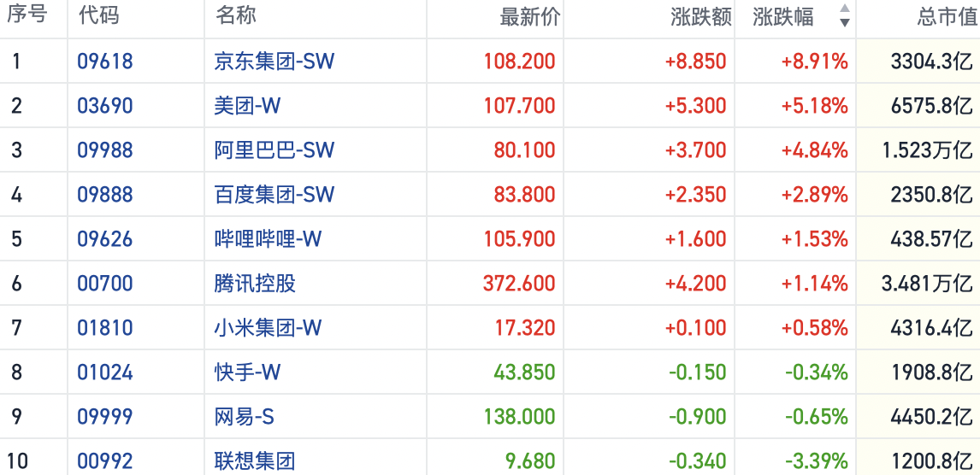Select the change amount -0.900

coord(698,417)
